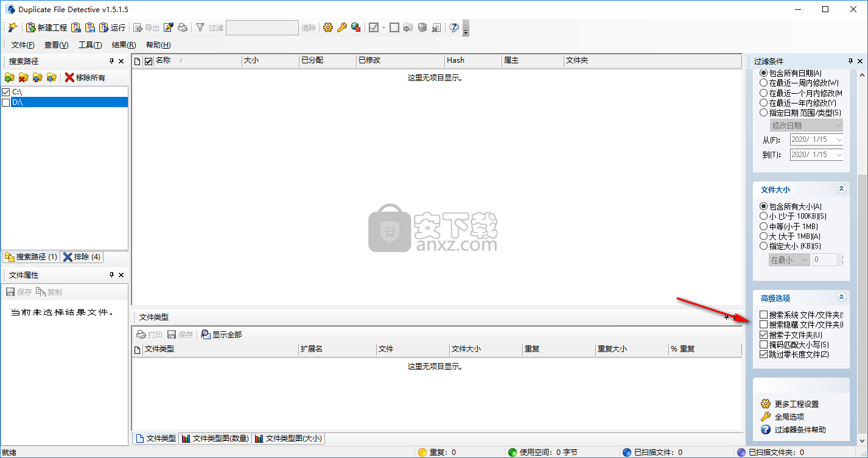Screen dimensions: 868x458
Task: Collapse the 文件大小 section
Action: point(842,189)
